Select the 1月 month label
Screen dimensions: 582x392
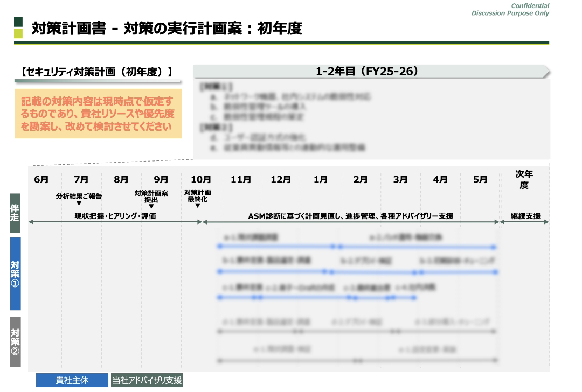click(x=321, y=179)
